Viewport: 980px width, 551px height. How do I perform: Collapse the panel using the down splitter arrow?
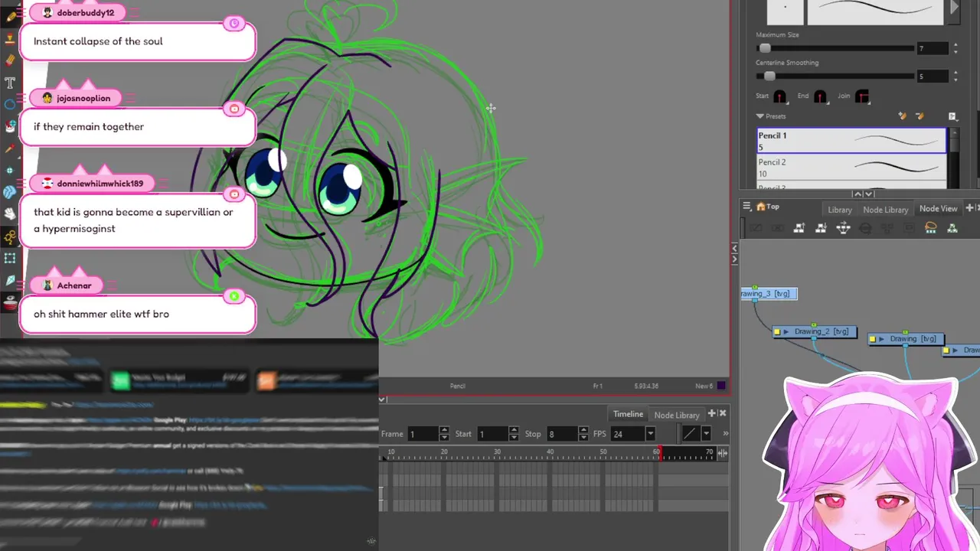tap(868, 194)
